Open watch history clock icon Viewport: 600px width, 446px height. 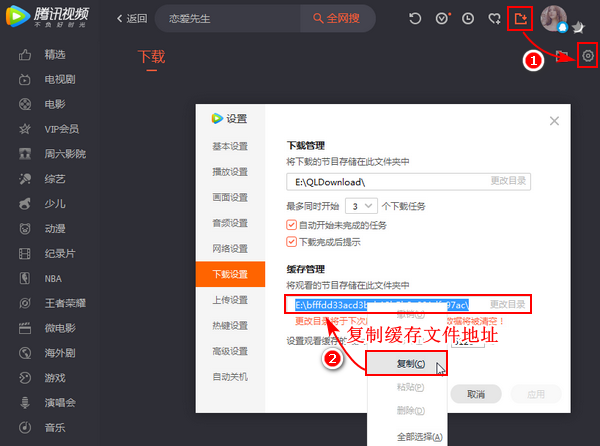(468, 18)
